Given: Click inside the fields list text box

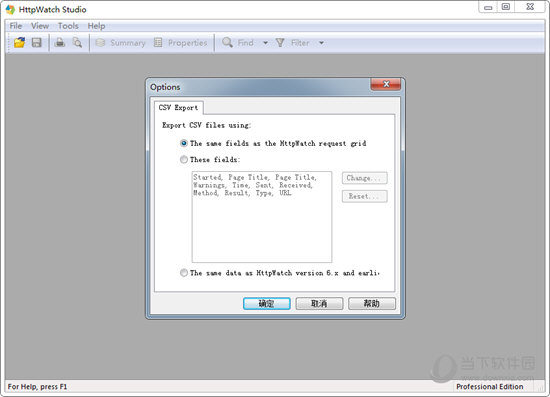Looking at the screenshot, I should (x=262, y=217).
